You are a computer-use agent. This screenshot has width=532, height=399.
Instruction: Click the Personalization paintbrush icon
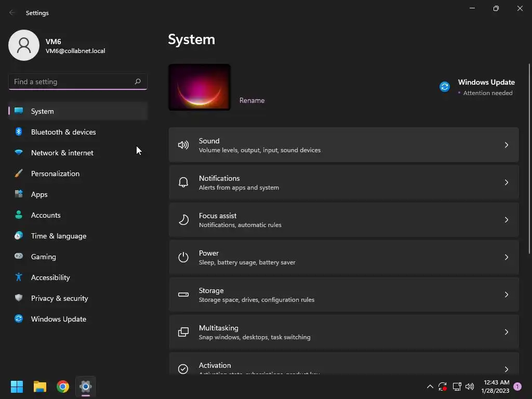tap(19, 174)
